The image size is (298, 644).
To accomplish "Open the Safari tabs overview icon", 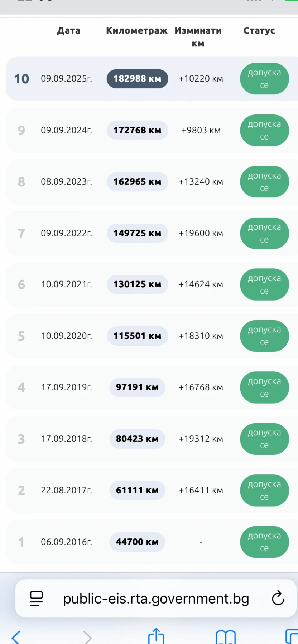I will (x=292, y=637).
